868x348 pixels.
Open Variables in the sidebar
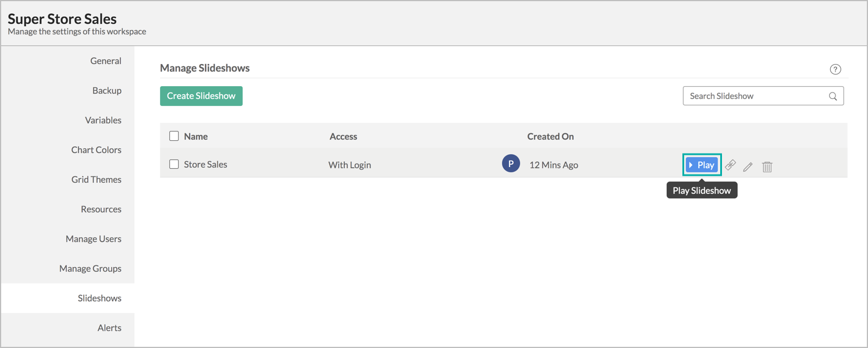(103, 120)
